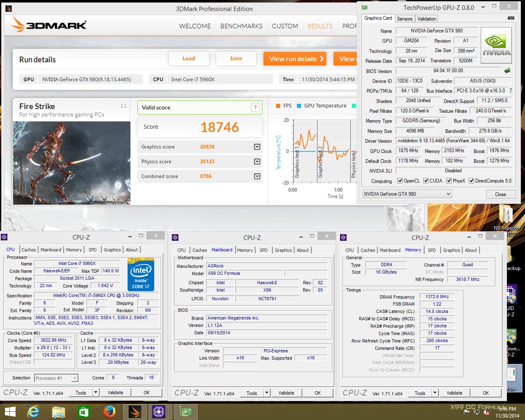Open Tools dropdown arrow in right CPU-Z
Viewport: 525px width, 420px height.
pyautogui.click(x=435, y=393)
